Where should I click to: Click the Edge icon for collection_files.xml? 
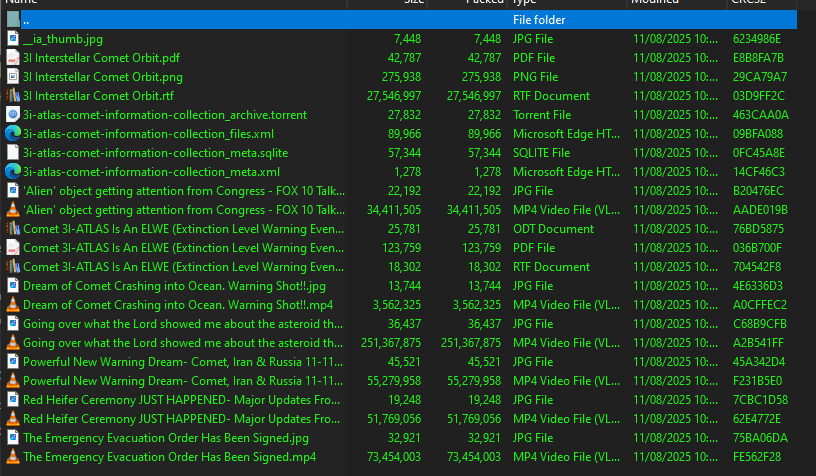point(13,134)
